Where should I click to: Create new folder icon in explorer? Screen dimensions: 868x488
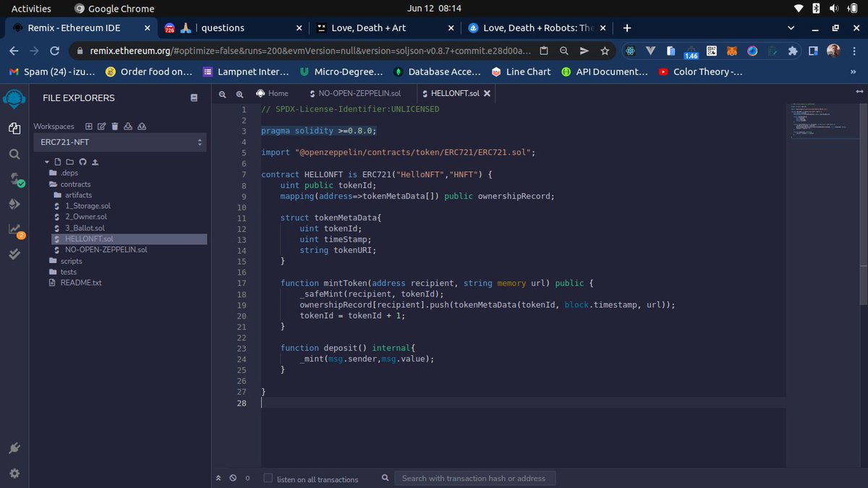click(70, 162)
